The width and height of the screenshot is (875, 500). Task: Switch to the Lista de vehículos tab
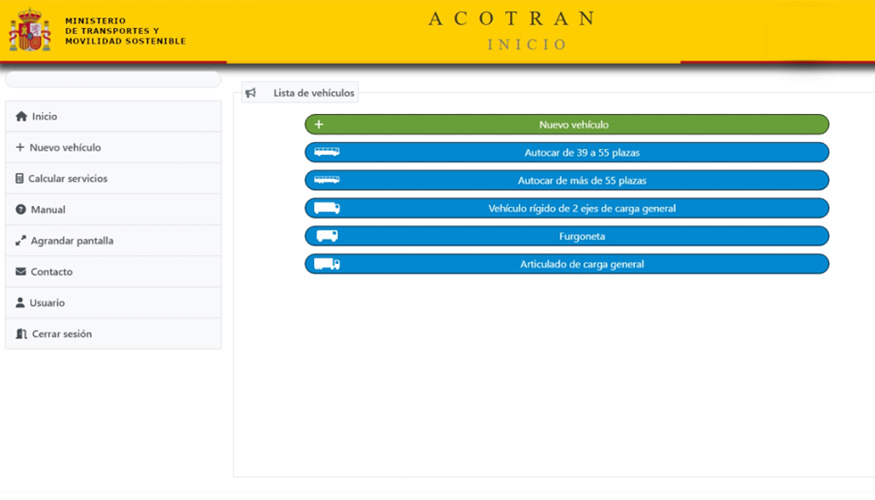coord(313,93)
